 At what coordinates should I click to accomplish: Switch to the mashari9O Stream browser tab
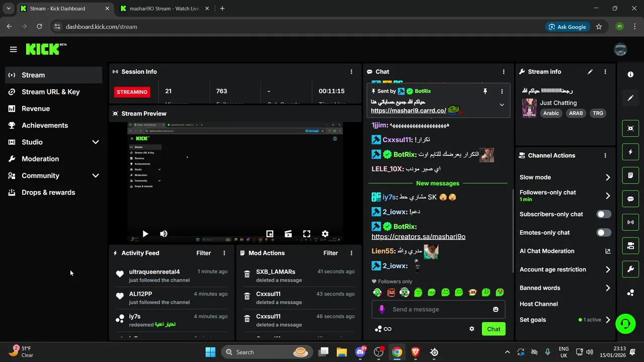tap(165, 9)
